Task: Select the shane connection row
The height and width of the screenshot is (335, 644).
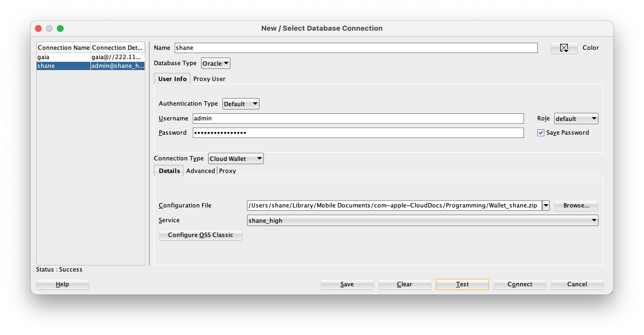Action: [x=91, y=66]
